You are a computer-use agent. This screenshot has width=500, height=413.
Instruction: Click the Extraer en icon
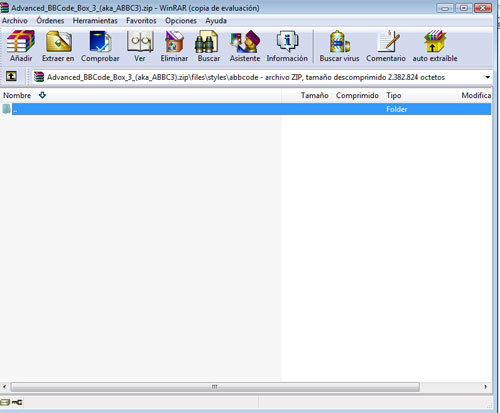[59, 41]
